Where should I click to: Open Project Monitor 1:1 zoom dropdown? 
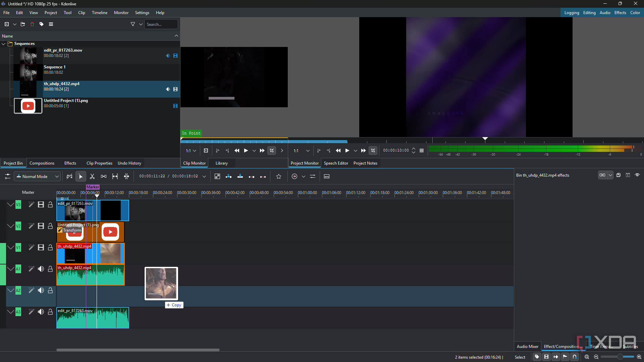click(x=301, y=150)
